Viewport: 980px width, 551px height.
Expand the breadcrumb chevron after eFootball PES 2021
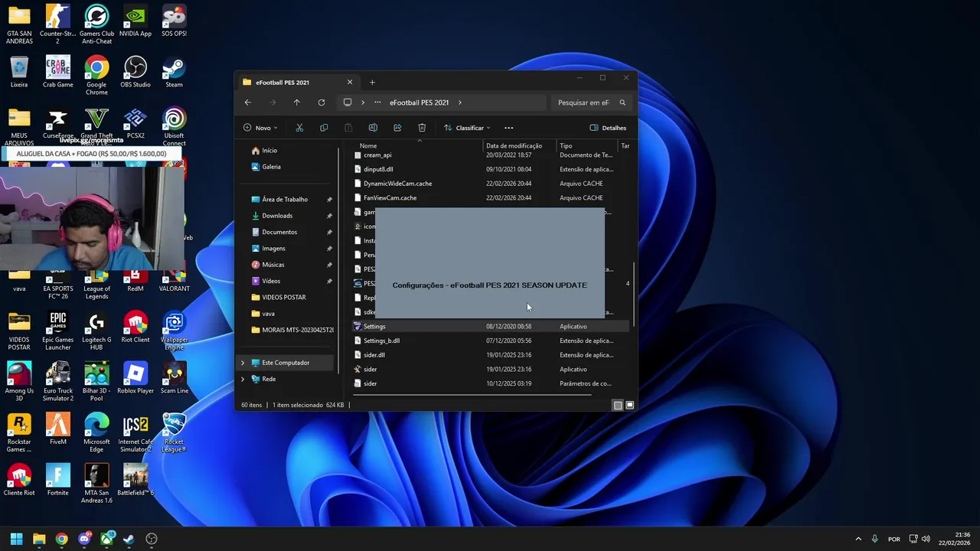[460, 103]
